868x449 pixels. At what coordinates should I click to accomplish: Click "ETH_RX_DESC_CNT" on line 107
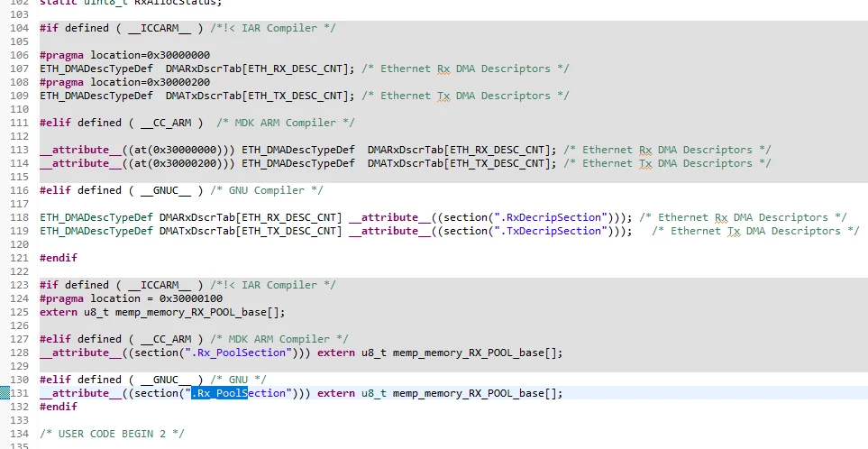(x=296, y=69)
